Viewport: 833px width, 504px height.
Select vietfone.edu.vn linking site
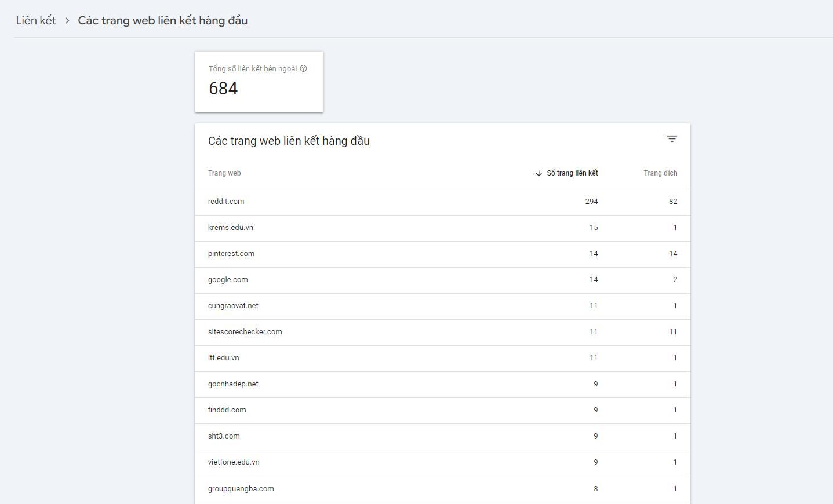click(x=234, y=462)
